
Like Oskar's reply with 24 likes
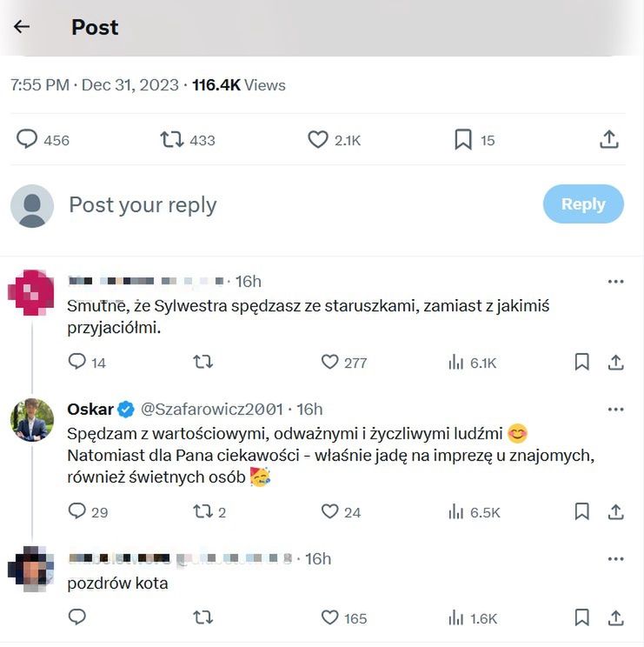tap(329, 511)
